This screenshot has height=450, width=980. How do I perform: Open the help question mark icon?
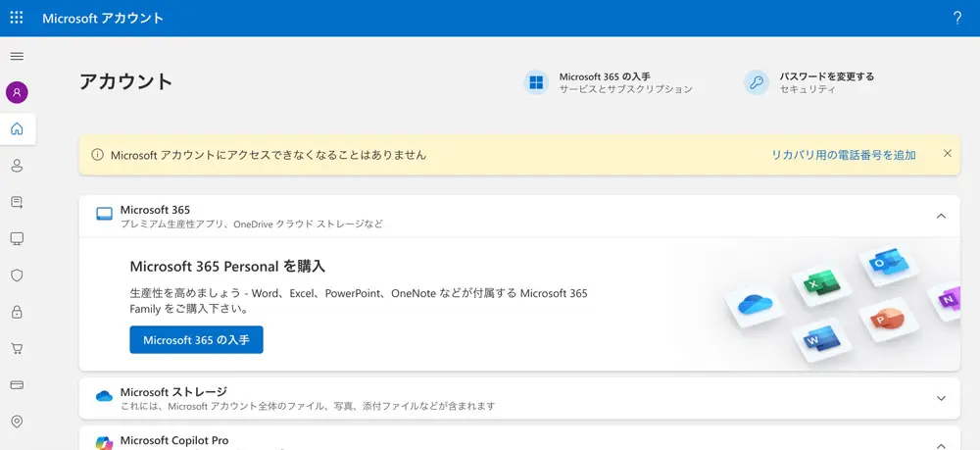956,18
